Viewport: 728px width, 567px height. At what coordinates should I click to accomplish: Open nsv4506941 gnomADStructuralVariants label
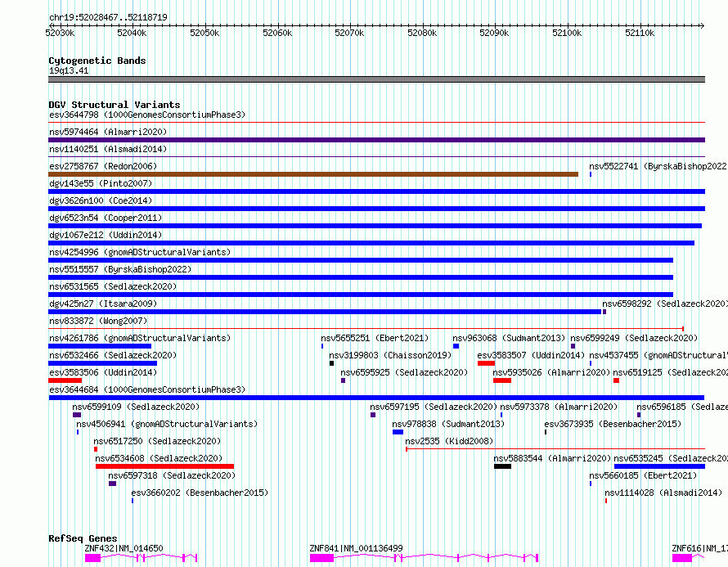[x=167, y=424]
